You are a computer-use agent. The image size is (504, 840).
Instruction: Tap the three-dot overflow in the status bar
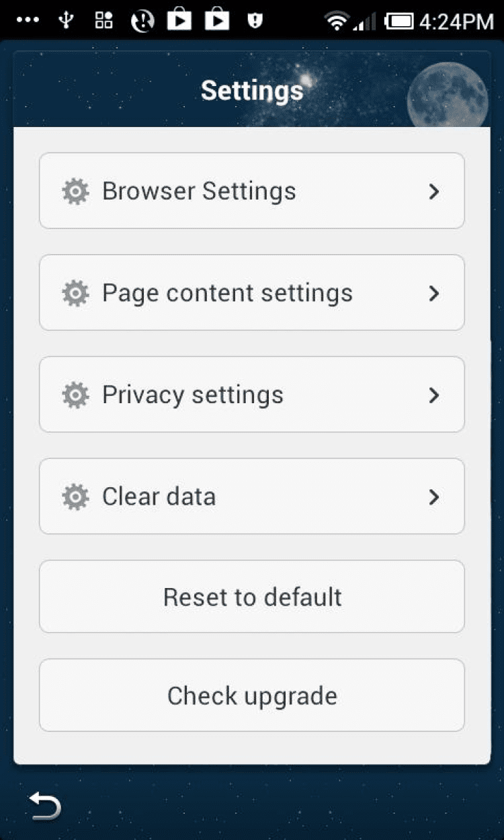coord(28,21)
